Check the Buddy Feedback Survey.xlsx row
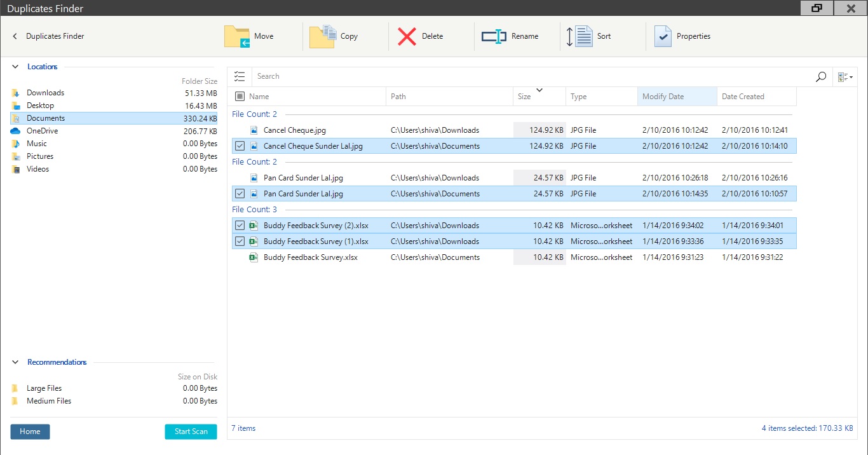Viewport: 868px width, 455px height. click(240, 257)
